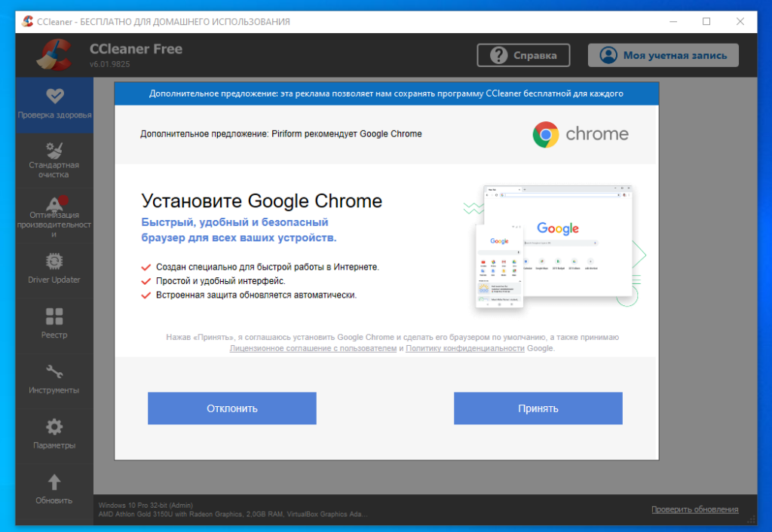
Task: Open the Инструменты wrench icon
Action: (x=54, y=371)
